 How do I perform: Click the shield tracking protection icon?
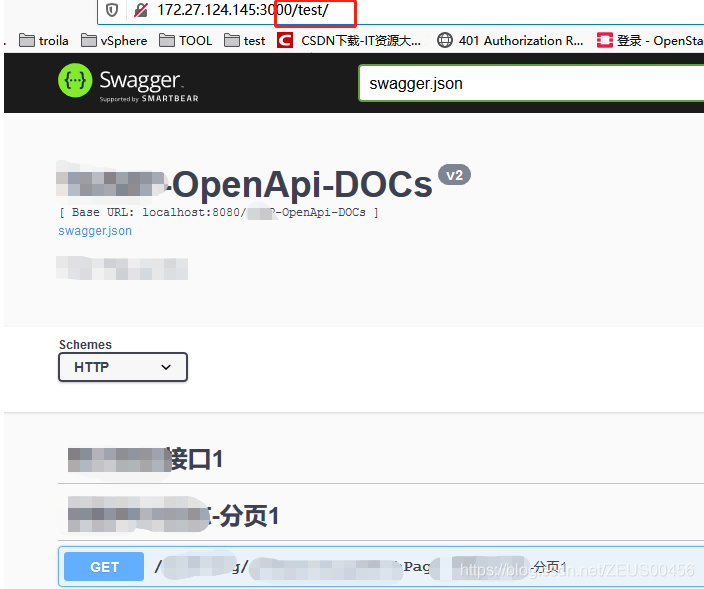click(112, 10)
